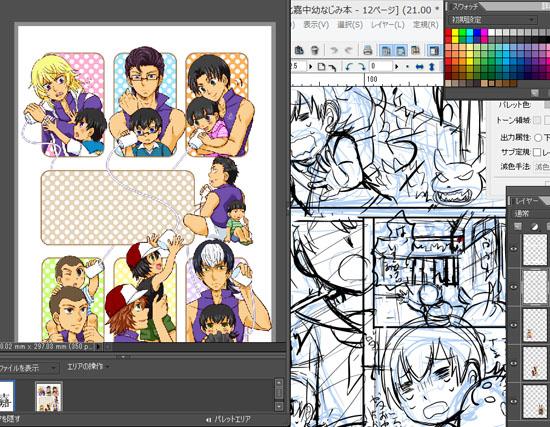This screenshot has height=427, width=550.
Task: Open the エリアの操作 dropdown
Action: coord(88,366)
